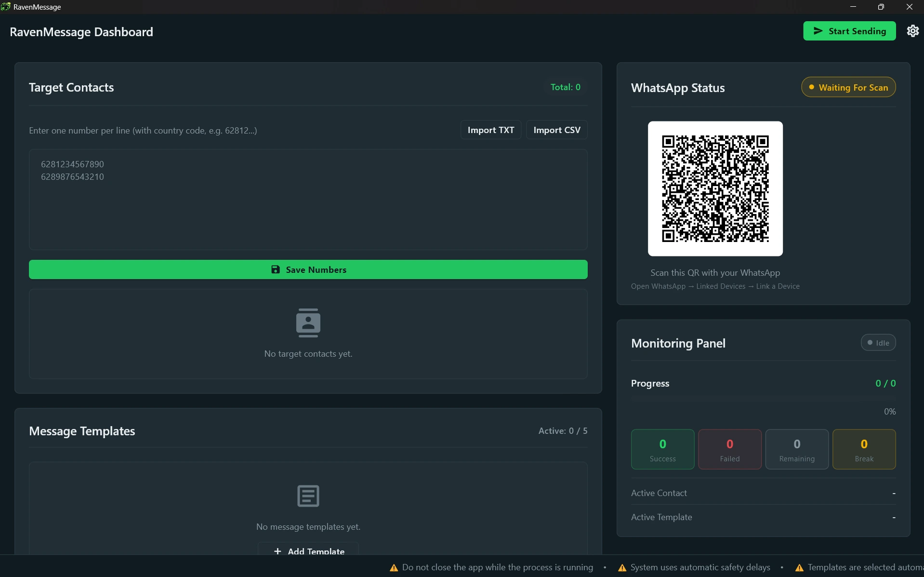Click the Success counter card

[x=662, y=449]
